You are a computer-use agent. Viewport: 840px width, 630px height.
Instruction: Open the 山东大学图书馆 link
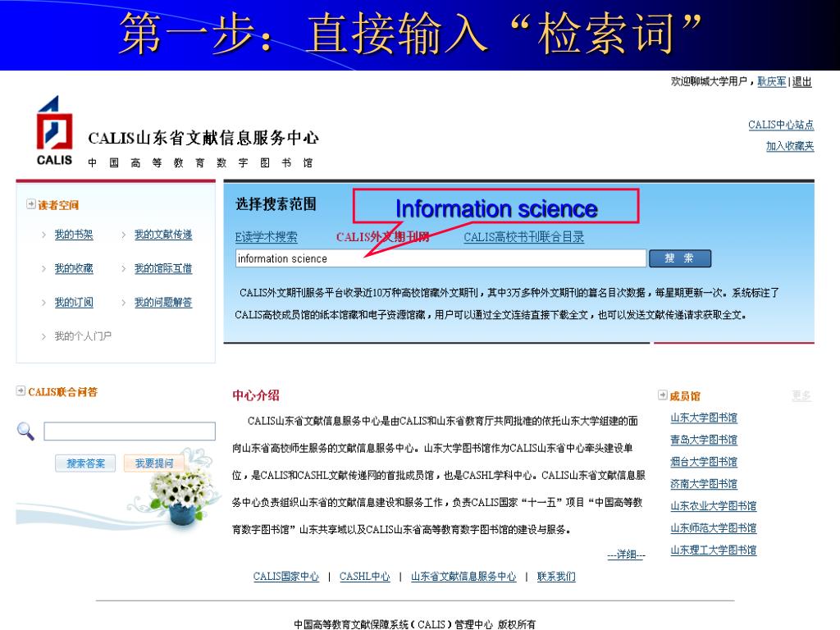[704, 418]
